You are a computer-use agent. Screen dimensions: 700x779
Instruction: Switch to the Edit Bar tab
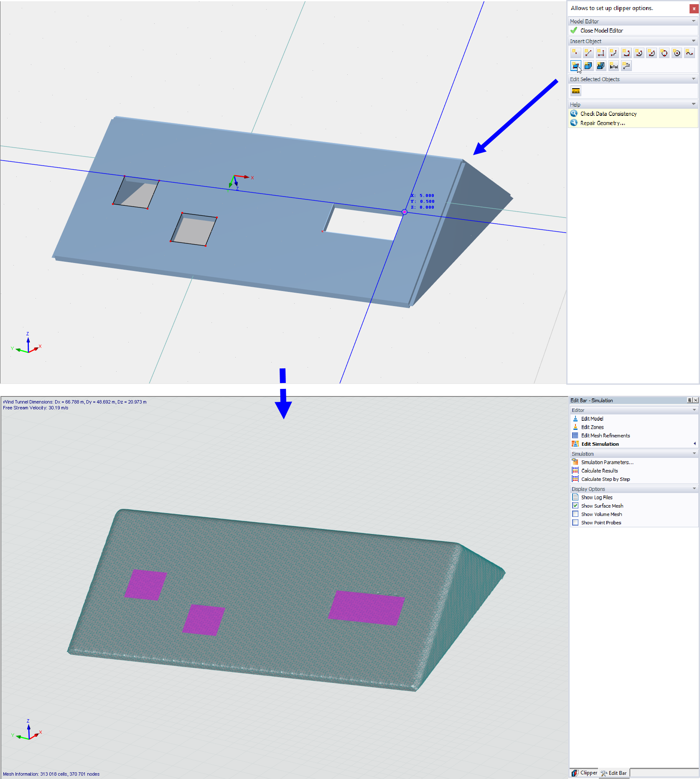[614, 773]
